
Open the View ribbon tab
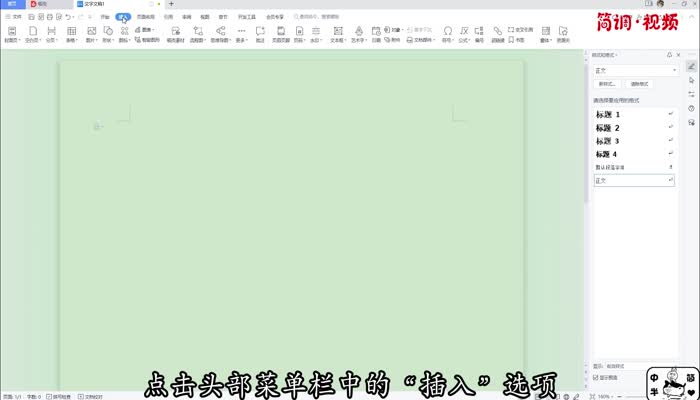click(204, 17)
